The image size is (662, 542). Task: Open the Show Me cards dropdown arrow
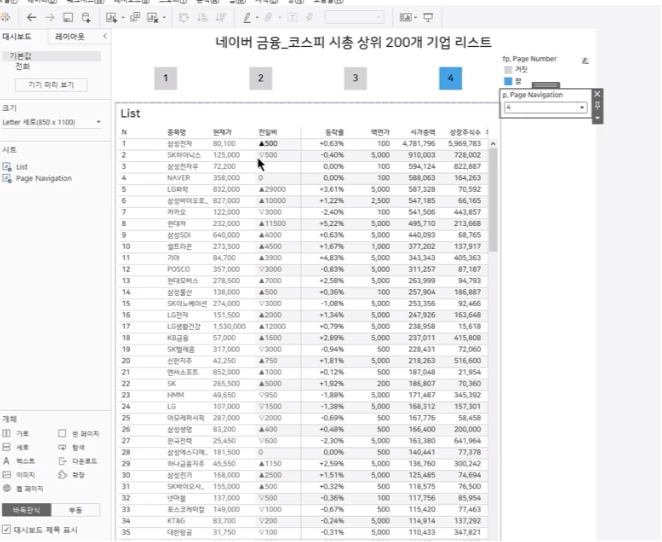[x=416, y=18]
